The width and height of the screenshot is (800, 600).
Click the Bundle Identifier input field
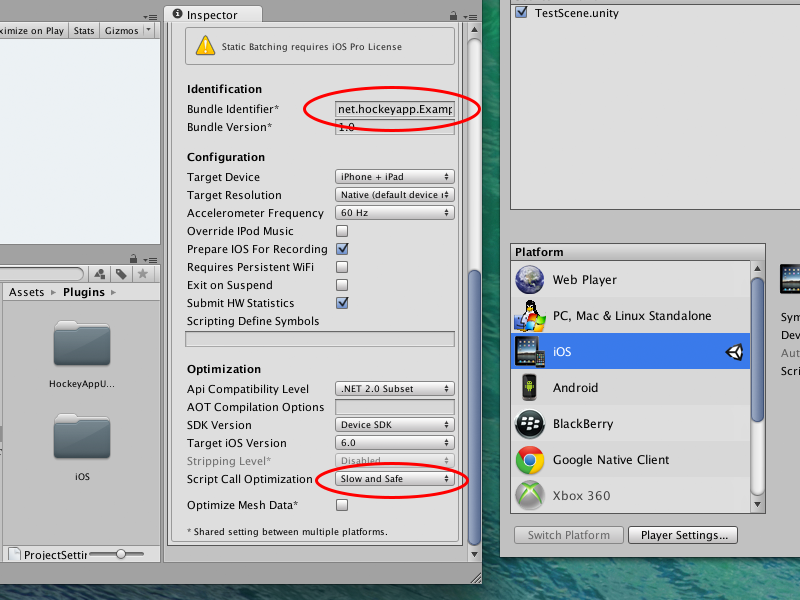coord(394,109)
